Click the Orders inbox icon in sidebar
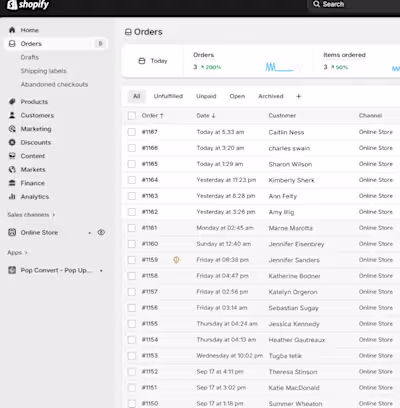Screen dimensions: 400x408 click(12, 44)
